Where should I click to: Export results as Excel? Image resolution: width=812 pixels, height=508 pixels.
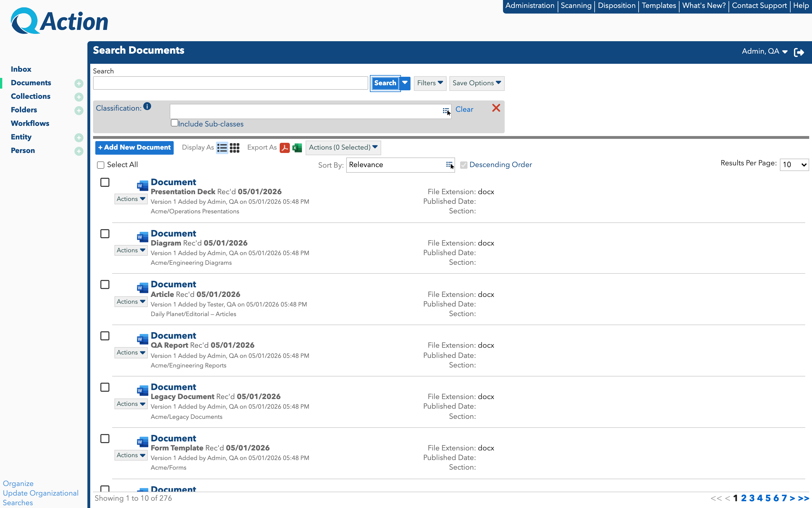coord(297,148)
